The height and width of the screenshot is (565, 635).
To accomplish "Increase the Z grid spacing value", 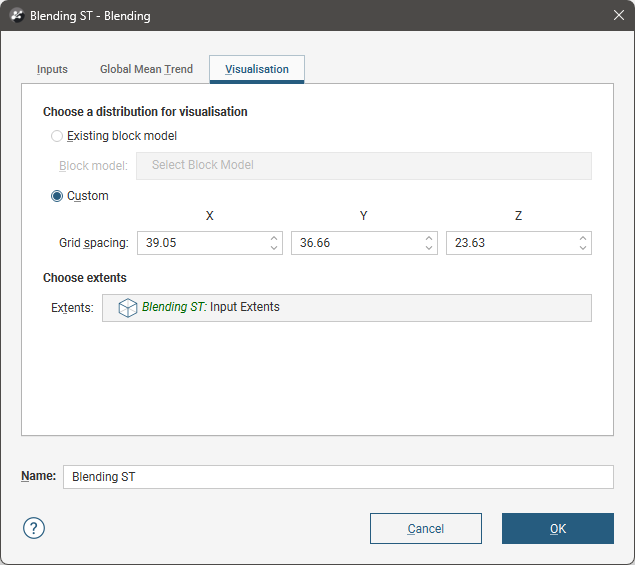I will 582,238.
